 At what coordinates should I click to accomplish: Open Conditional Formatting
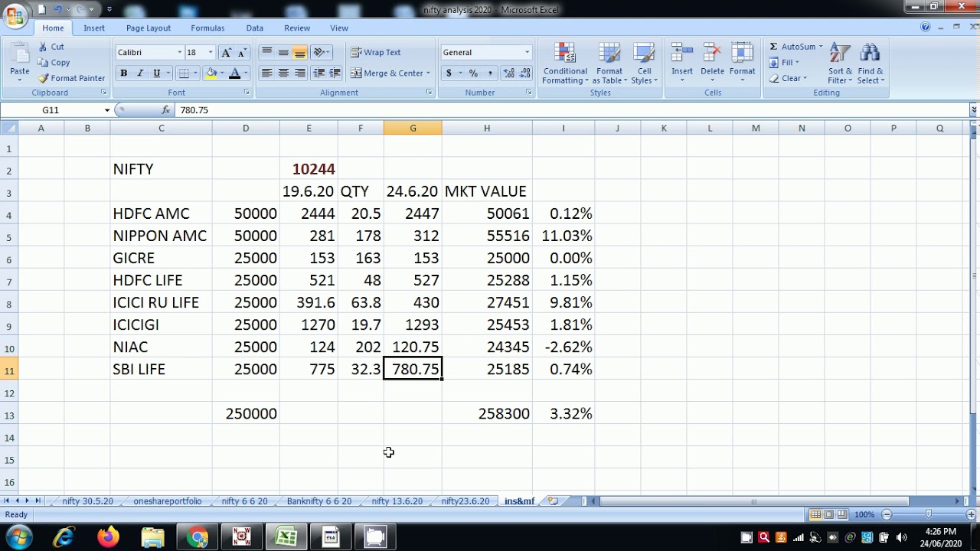pos(565,64)
